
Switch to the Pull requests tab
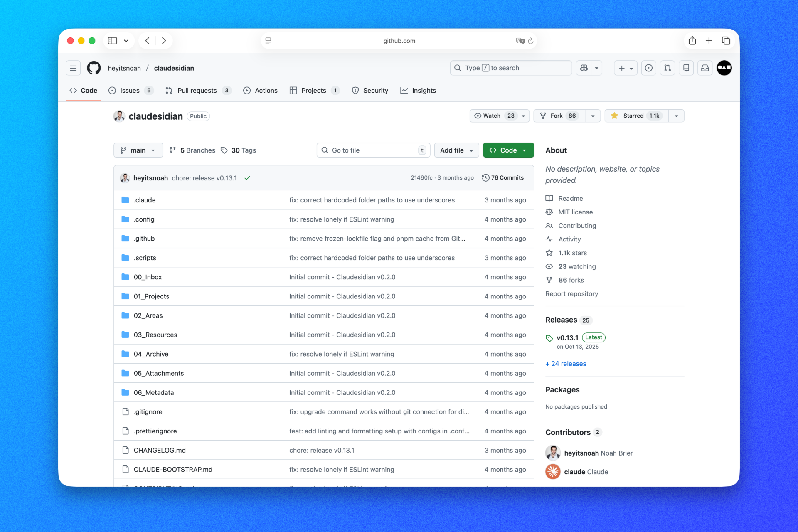point(197,90)
